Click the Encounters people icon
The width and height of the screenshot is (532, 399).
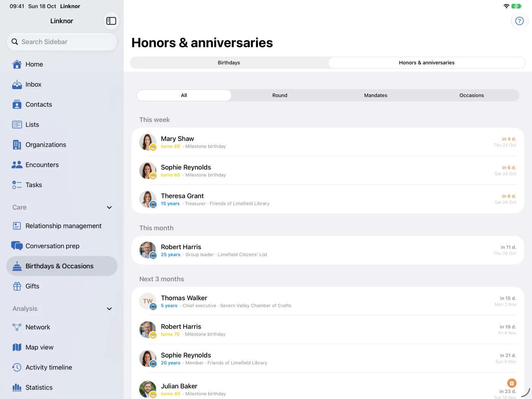tap(17, 165)
